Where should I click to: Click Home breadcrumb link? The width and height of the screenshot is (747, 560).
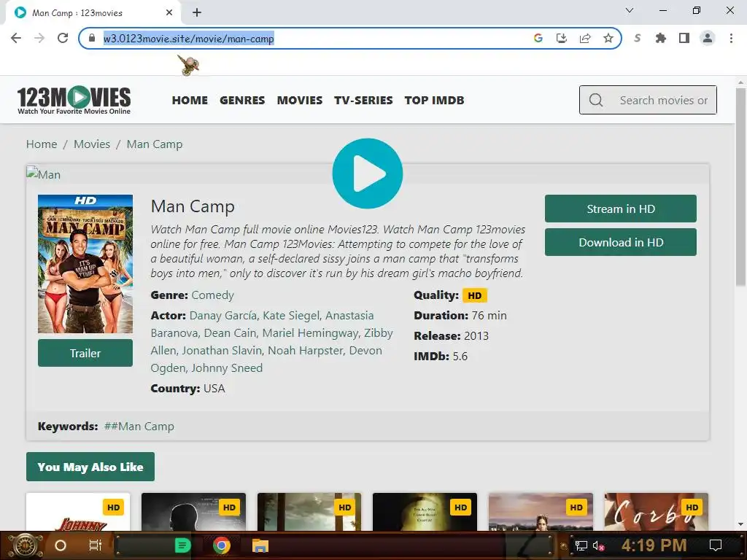click(x=42, y=144)
